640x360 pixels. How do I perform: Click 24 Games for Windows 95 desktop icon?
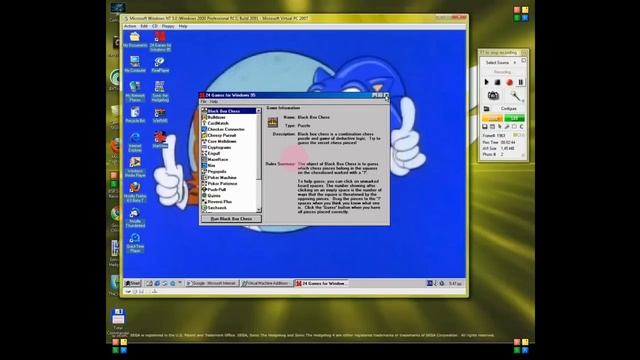tap(160, 42)
